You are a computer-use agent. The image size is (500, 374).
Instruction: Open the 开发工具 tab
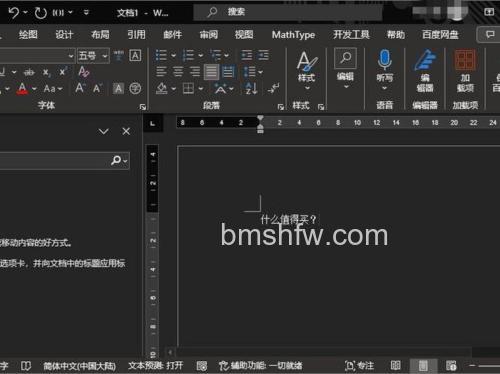351,34
